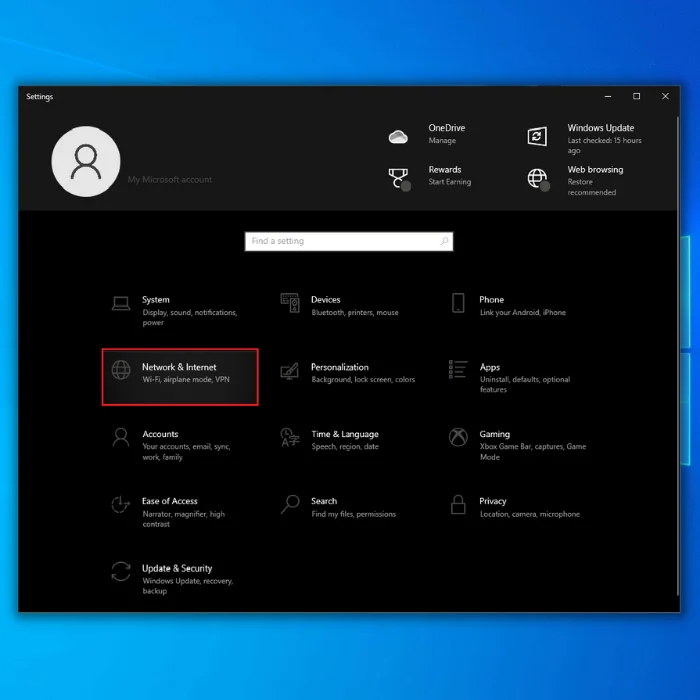Click 'Xbox Game Bar, captures, Game Mode' description
700x700 pixels.
point(533,452)
